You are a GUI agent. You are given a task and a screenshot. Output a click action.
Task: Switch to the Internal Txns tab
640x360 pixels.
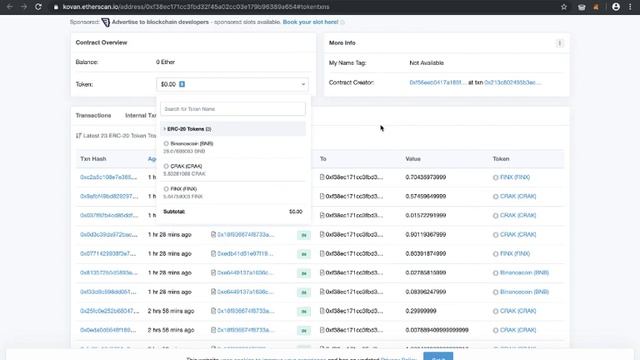tap(140, 116)
